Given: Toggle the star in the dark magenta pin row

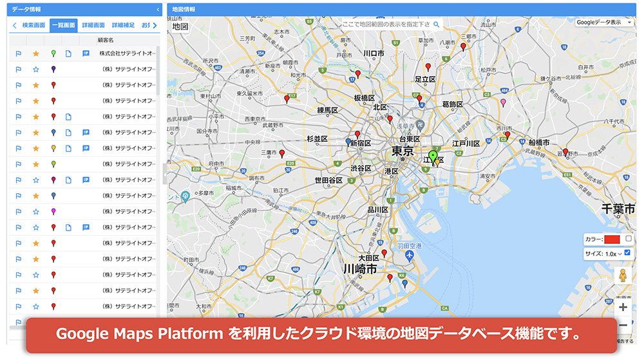Looking at the screenshot, I should [x=36, y=180].
